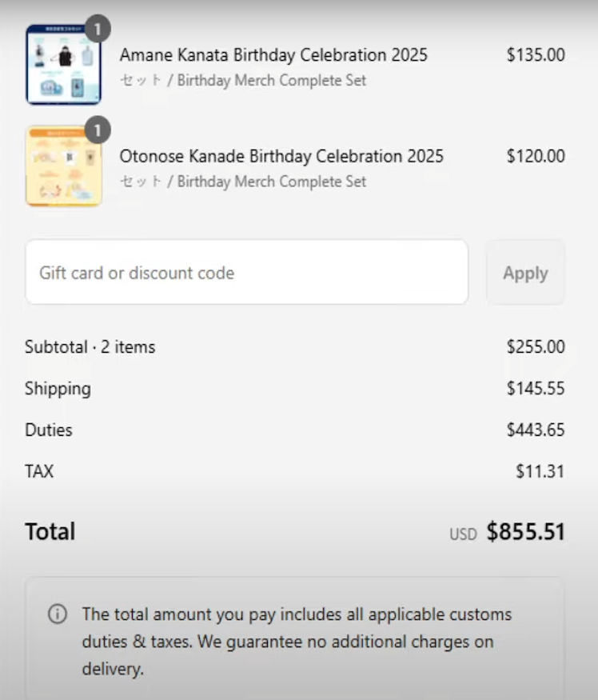Click the Duties amount of $443.65
This screenshot has height=700, width=598.
tap(536, 430)
